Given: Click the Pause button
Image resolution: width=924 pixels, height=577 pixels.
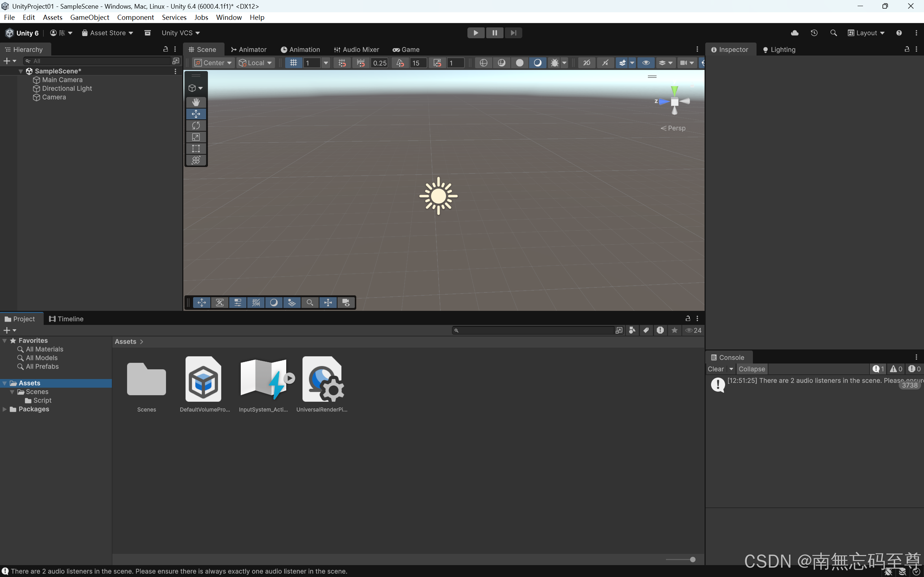Looking at the screenshot, I should 494,33.
